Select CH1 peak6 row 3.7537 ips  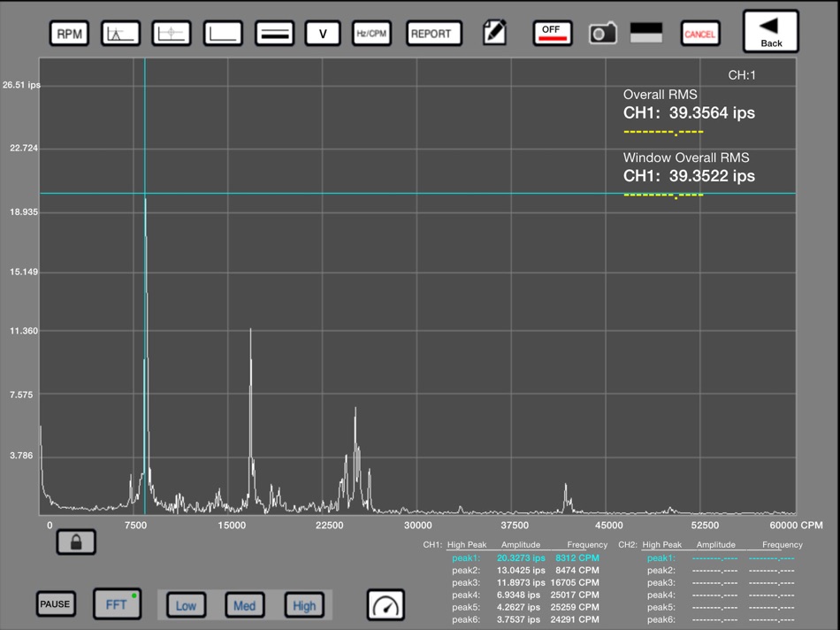525,619
